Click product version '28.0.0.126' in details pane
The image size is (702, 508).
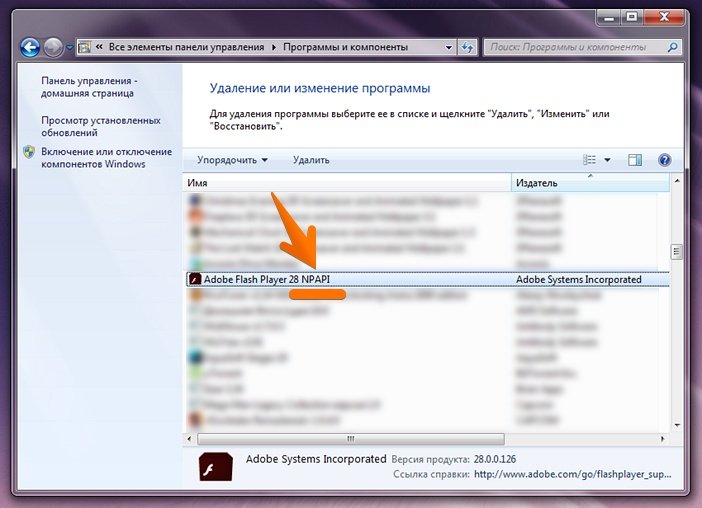495,459
